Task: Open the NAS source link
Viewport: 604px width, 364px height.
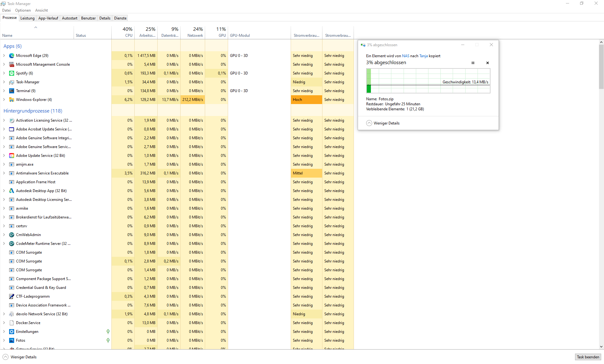Action: (x=405, y=56)
